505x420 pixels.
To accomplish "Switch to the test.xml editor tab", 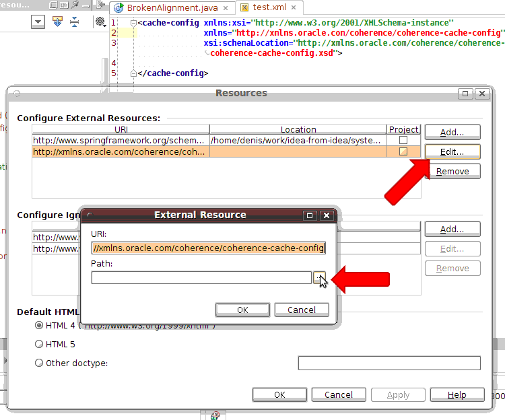I will click(269, 7).
